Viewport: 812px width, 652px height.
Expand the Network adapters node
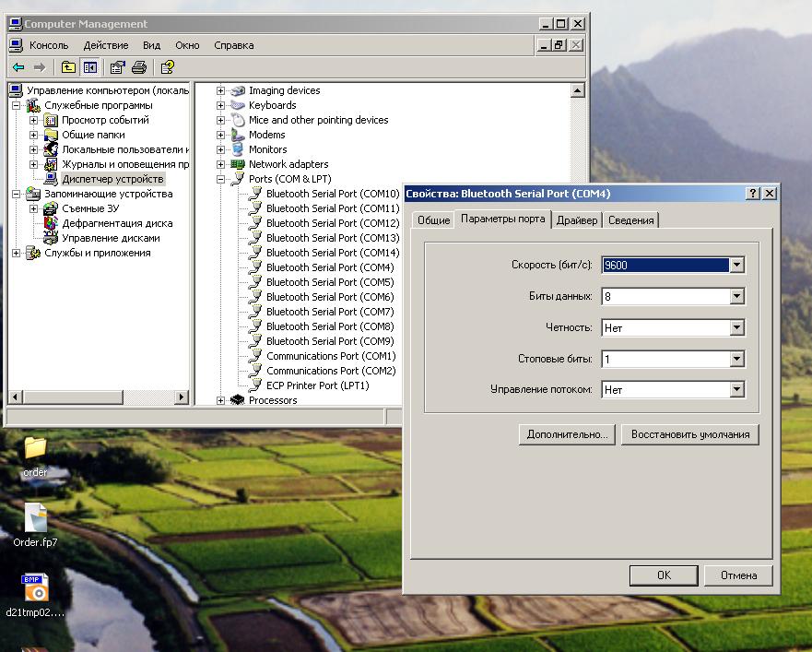pyautogui.click(x=220, y=164)
